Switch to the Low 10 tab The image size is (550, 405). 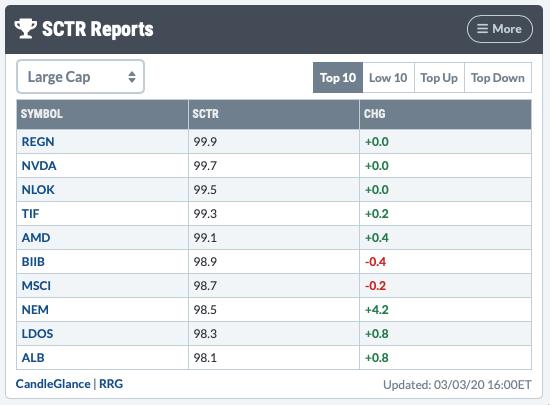tap(388, 77)
